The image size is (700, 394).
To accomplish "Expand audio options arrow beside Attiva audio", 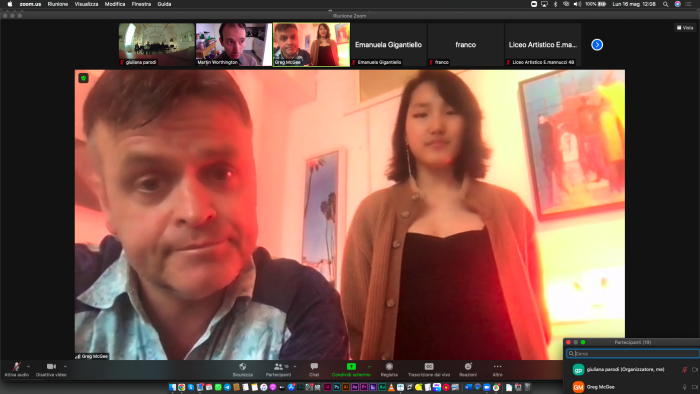I will 29,366.
